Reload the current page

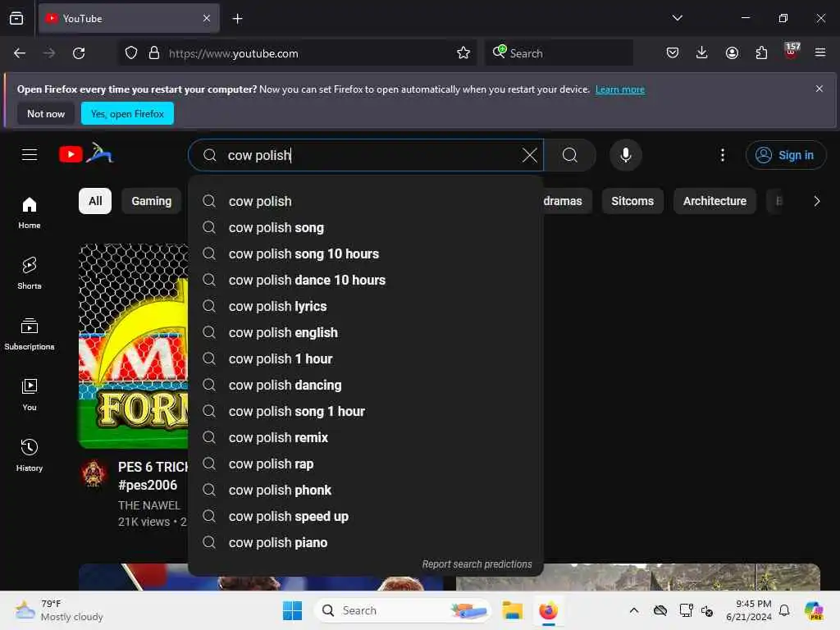click(79, 53)
